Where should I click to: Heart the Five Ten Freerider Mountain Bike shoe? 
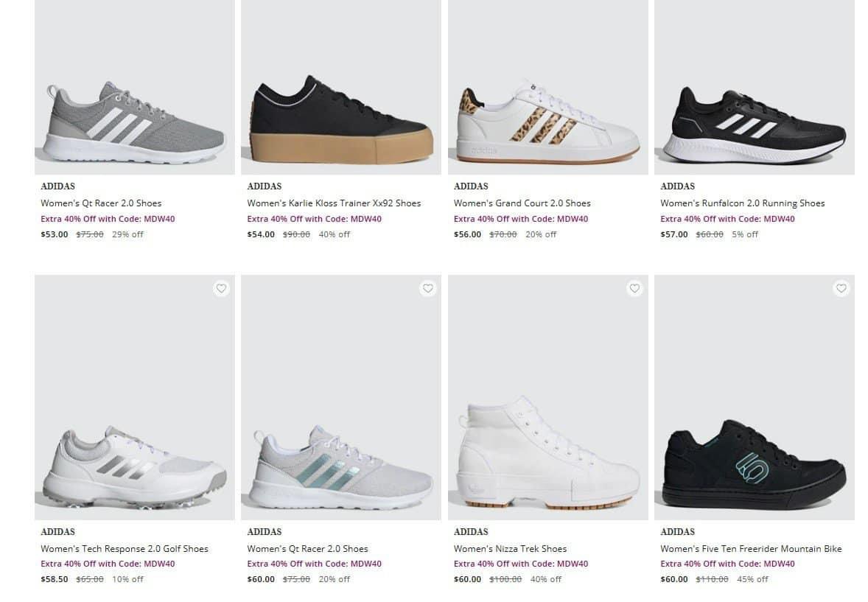841,289
